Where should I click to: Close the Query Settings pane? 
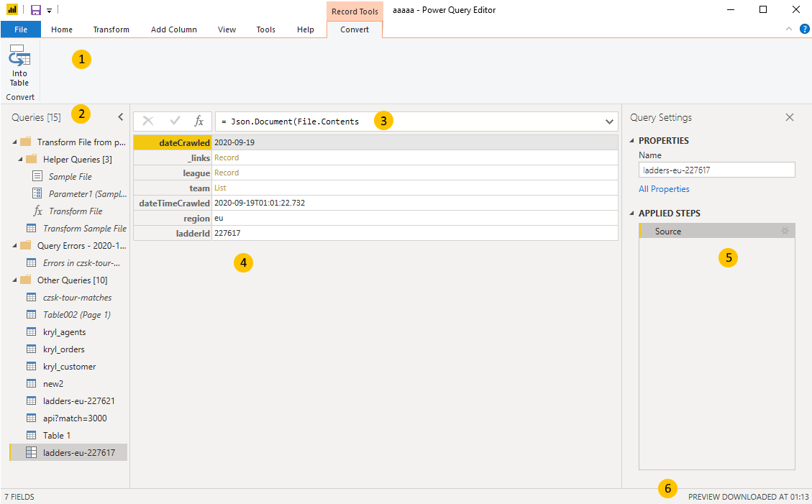click(789, 117)
